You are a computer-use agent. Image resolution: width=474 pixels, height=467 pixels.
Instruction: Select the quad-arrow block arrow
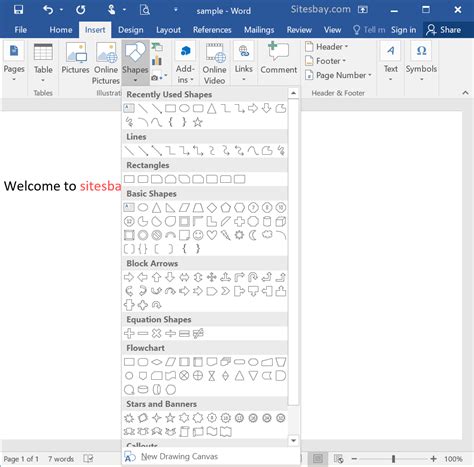pyautogui.click(x=212, y=277)
